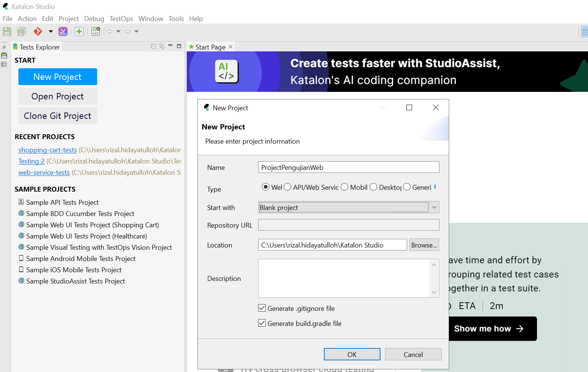The width and height of the screenshot is (588, 372).
Task: Click the Self-Healing toolbar icon
Action: [x=63, y=32]
